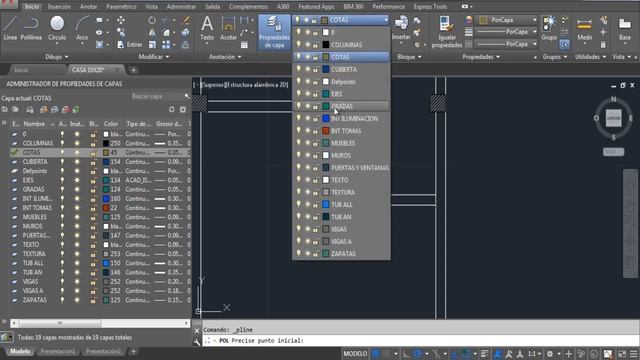This screenshot has height=360, width=640.
Task: Open the Anotar ribbon tab
Action: 89,7
